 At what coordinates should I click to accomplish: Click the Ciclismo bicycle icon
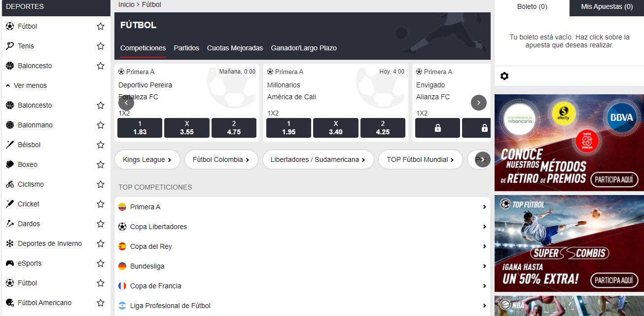click(10, 184)
